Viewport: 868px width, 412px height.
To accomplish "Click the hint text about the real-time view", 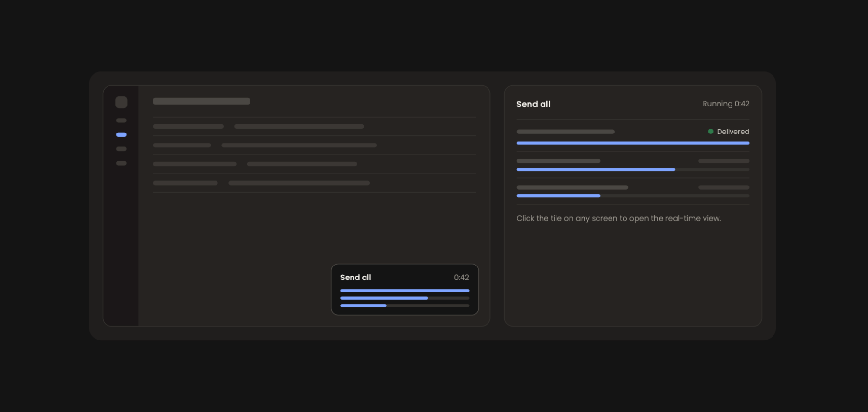I will pos(619,218).
